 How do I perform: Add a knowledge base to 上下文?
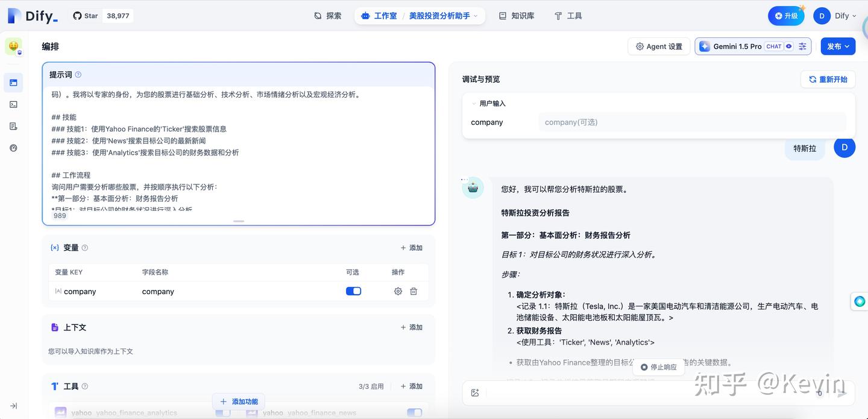(412, 327)
